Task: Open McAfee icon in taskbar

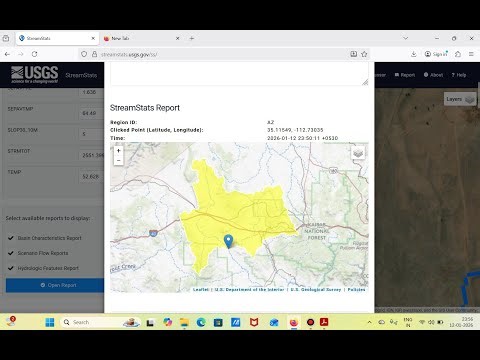Action: pyautogui.click(x=254, y=322)
